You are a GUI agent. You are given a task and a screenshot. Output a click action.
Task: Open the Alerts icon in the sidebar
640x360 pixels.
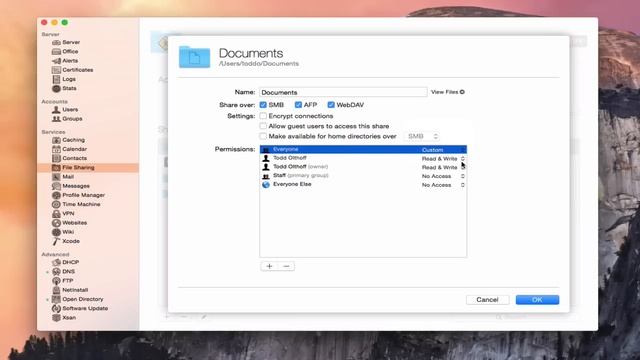(56, 61)
